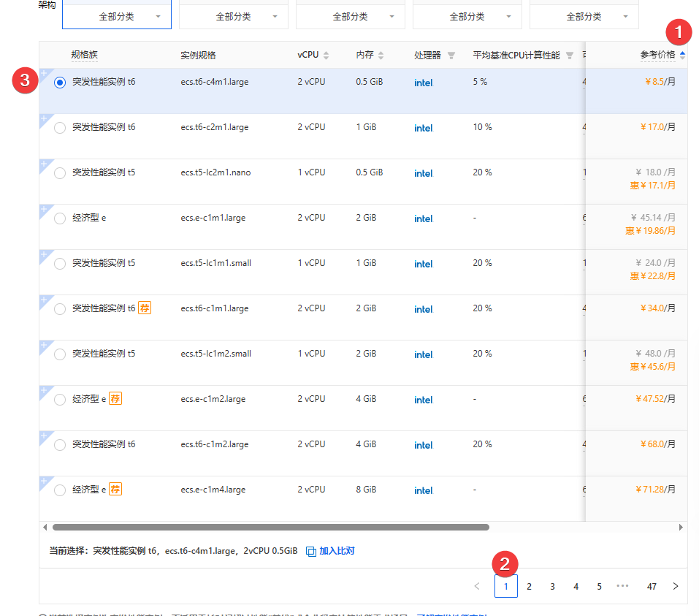Image resolution: width=699 pixels, height=616 pixels.
Task: Select the ecs.t5-lc1m2.small radio button
Action: 60,354
